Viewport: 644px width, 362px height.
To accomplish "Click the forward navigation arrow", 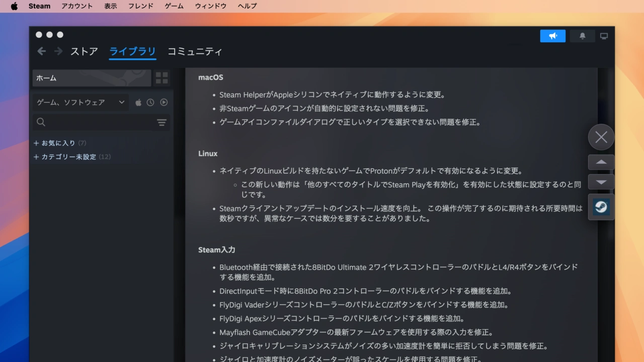I will (58, 51).
